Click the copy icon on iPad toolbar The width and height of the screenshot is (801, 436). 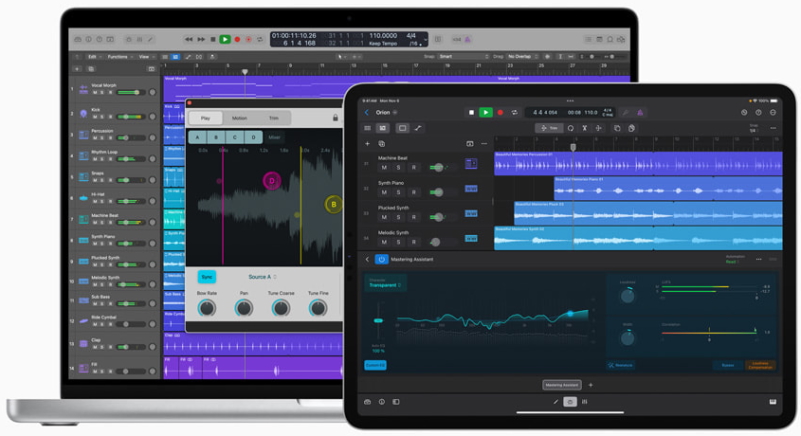pos(617,128)
